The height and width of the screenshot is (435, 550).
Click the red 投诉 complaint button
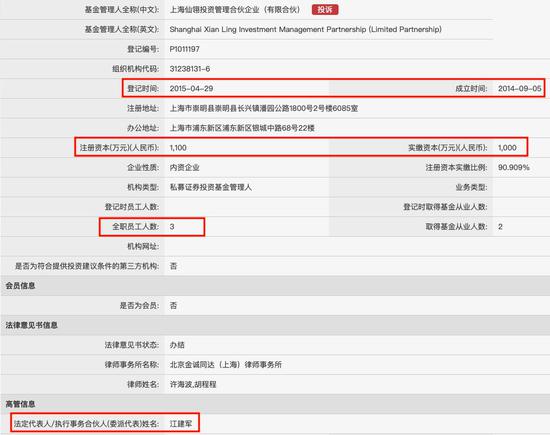coord(325,10)
